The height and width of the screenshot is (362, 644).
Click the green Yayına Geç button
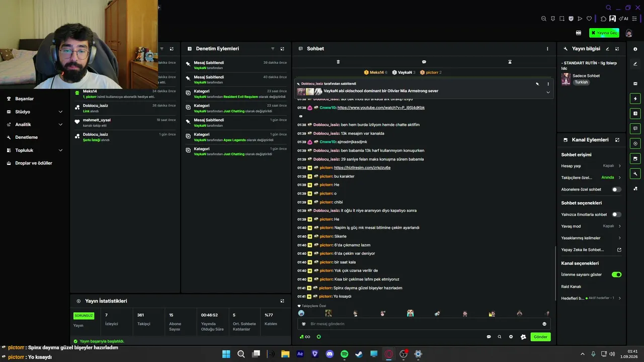click(x=604, y=33)
